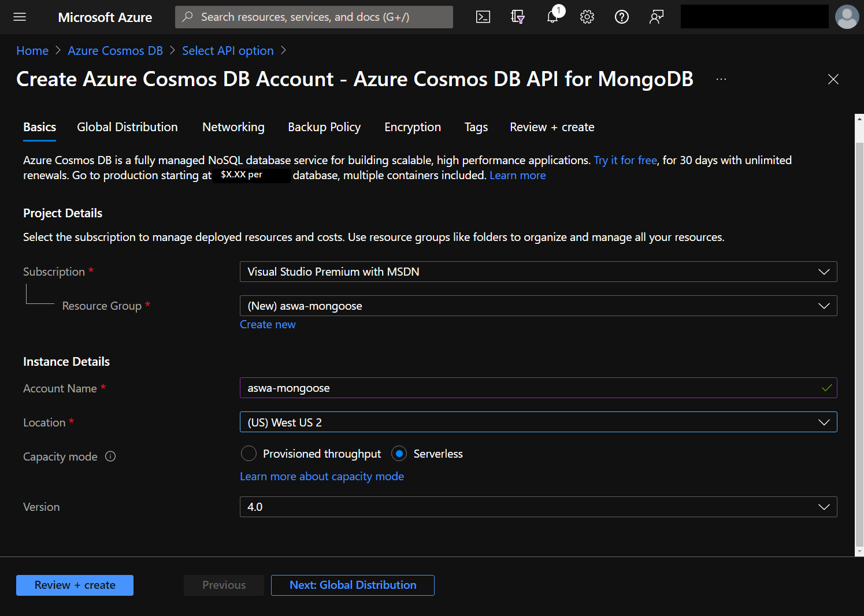This screenshot has width=864, height=616.
Task: Click the Capacity mode info icon
Action: point(110,457)
